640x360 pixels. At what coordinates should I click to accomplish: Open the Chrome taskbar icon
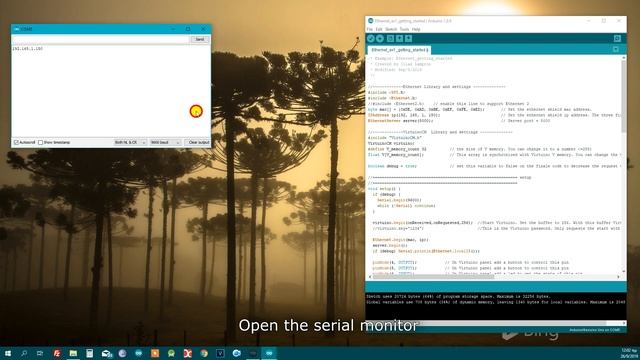point(204,353)
